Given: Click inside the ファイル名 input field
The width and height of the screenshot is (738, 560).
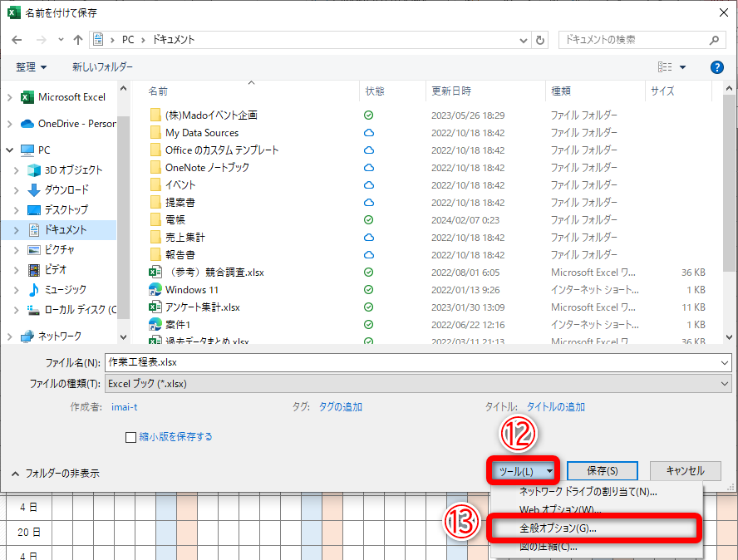Looking at the screenshot, I should tap(332, 361).
